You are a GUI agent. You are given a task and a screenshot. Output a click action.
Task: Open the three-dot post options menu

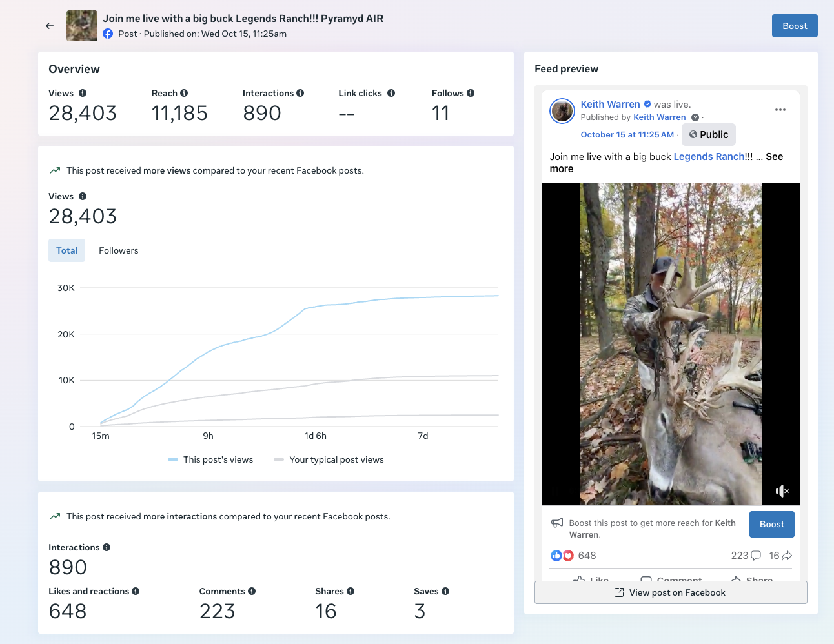(780, 110)
